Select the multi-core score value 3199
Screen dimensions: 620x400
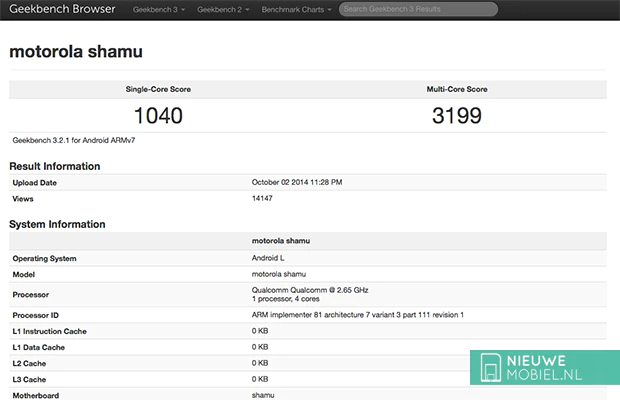click(x=457, y=116)
